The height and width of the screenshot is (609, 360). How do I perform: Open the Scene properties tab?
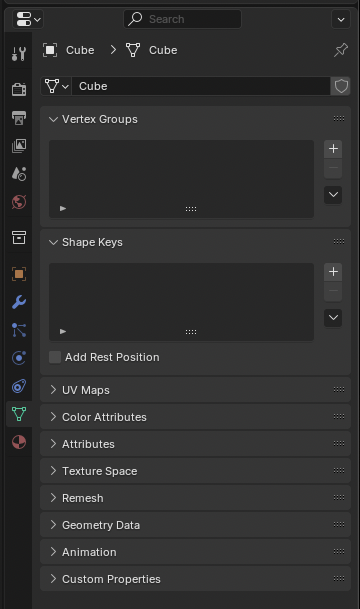[x=19, y=174]
